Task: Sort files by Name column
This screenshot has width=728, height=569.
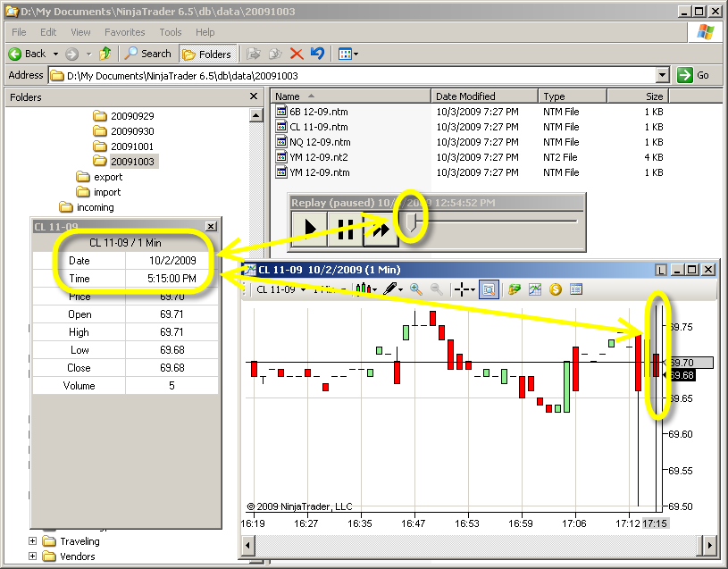Action: pyautogui.click(x=351, y=96)
